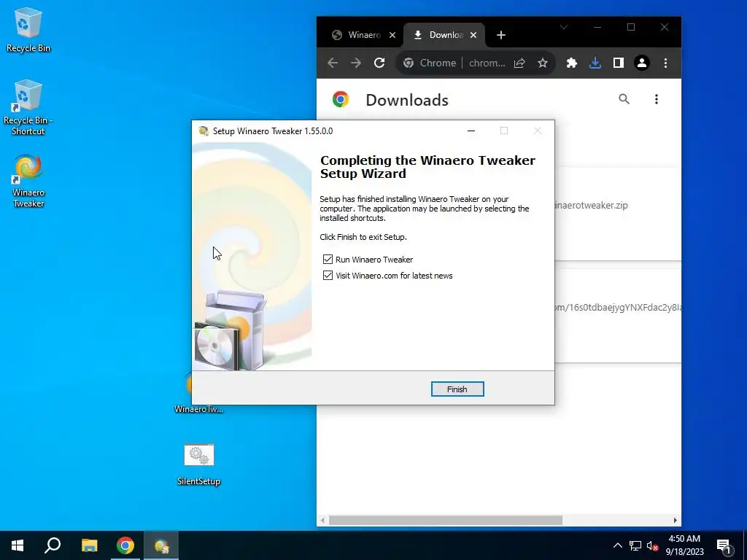Open Chrome downloads toolbar bubble
The image size is (747, 560).
(x=595, y=63)
